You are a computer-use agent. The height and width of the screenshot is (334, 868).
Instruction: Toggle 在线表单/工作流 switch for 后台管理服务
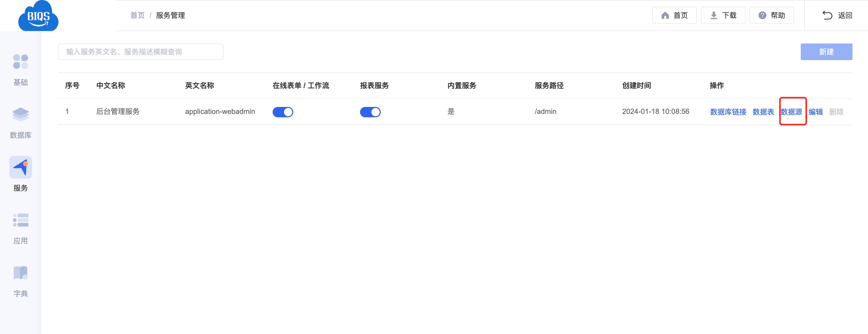point(283,112)
